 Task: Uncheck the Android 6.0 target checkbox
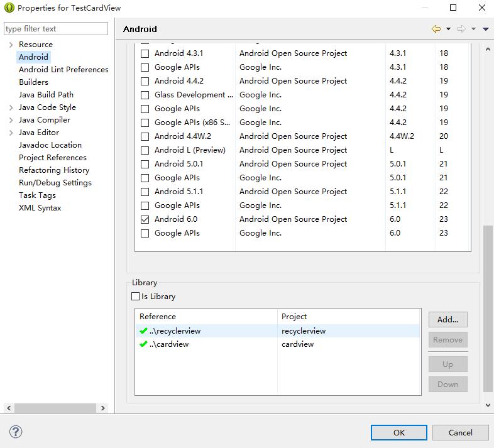pos(145,219)
